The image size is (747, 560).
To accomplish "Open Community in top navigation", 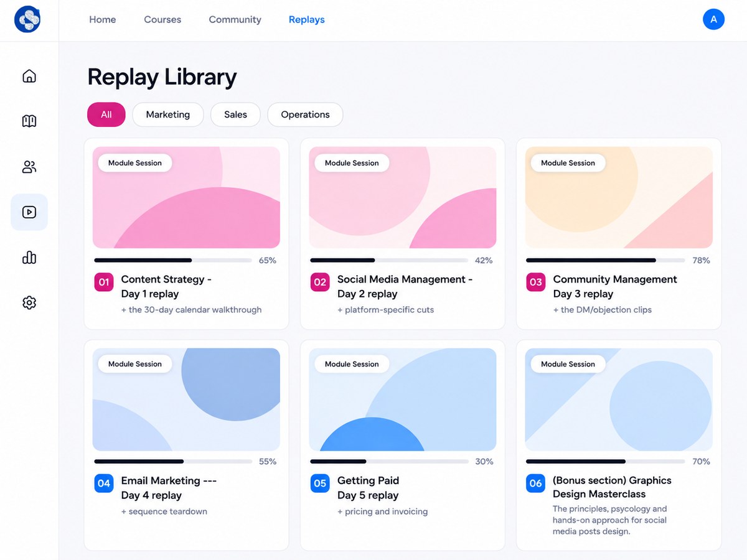I will pos(235,19).
